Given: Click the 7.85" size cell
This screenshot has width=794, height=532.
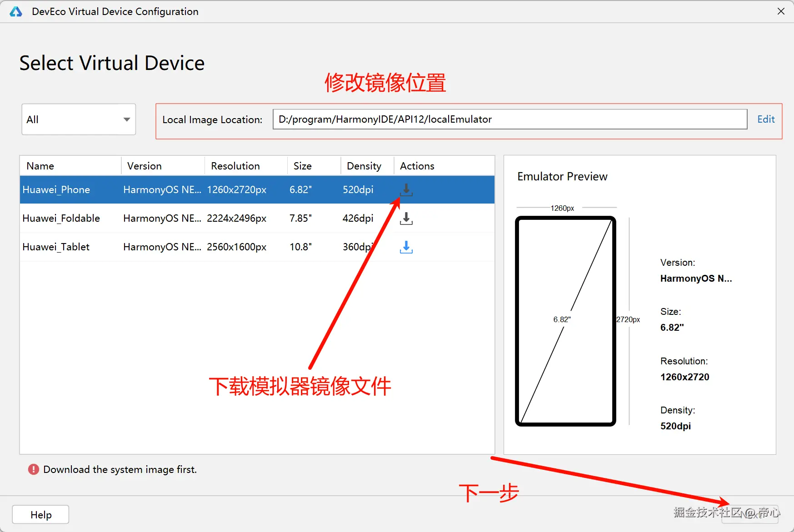Looking at the screenshot, I should (300, 218).
